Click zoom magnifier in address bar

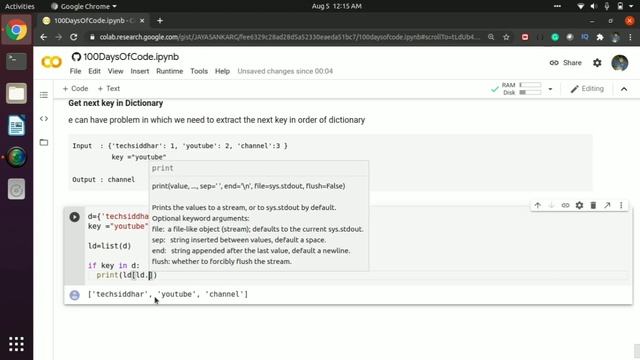pyautogui.click(x=491, y=37)
